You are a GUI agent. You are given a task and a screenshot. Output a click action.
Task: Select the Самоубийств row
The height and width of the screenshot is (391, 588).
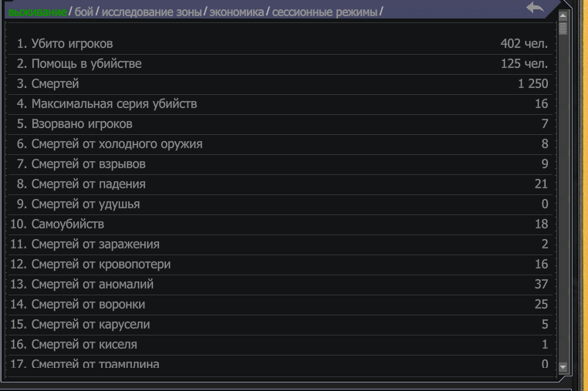[x=280, y=224]
